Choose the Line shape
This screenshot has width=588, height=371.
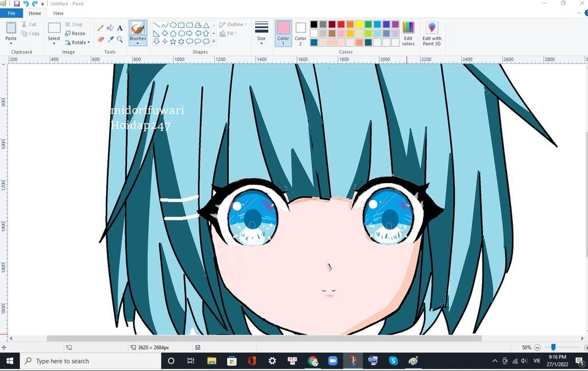(156, 25)
